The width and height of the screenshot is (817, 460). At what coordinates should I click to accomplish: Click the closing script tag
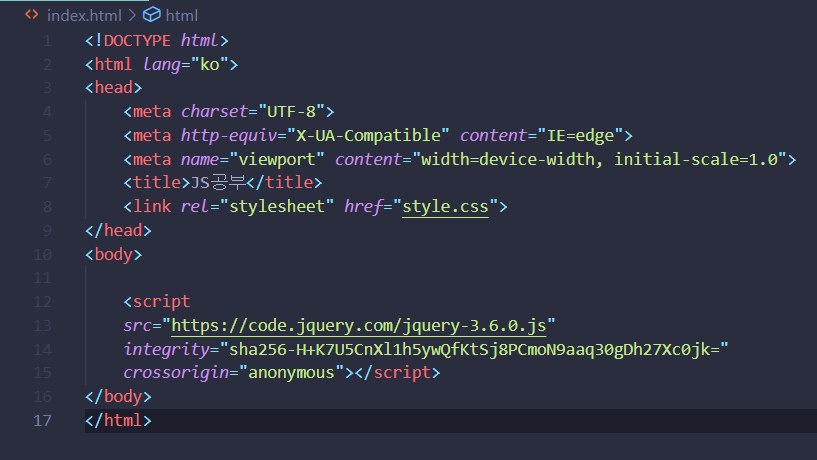398,372
